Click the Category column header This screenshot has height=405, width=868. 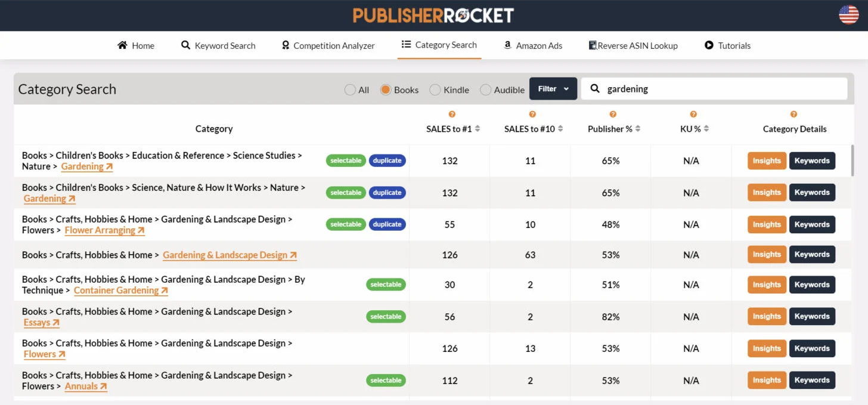[x=214, y=129]
